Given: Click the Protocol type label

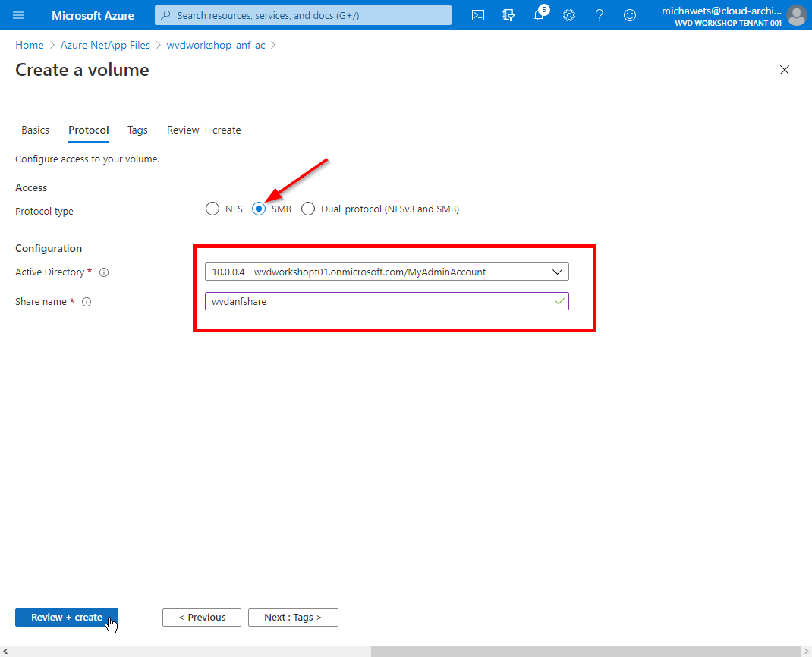Looking at the screenshot, I should [x=45, y=211].
